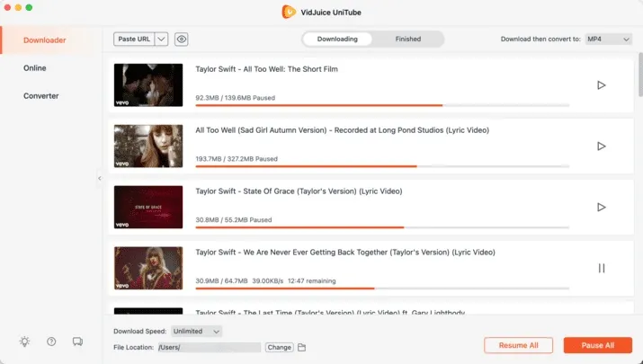
Task: Click the File Location path field
Action: (x=210, y=347)
